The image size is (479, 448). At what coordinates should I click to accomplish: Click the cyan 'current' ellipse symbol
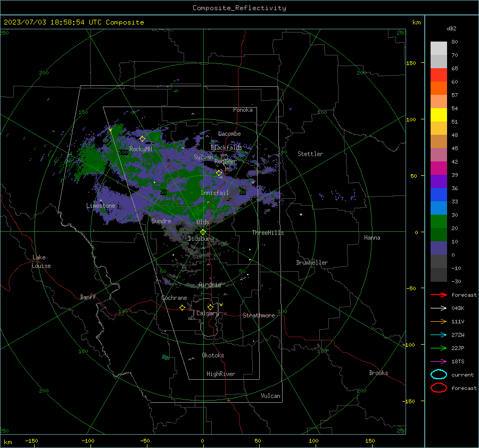point(439,374)
